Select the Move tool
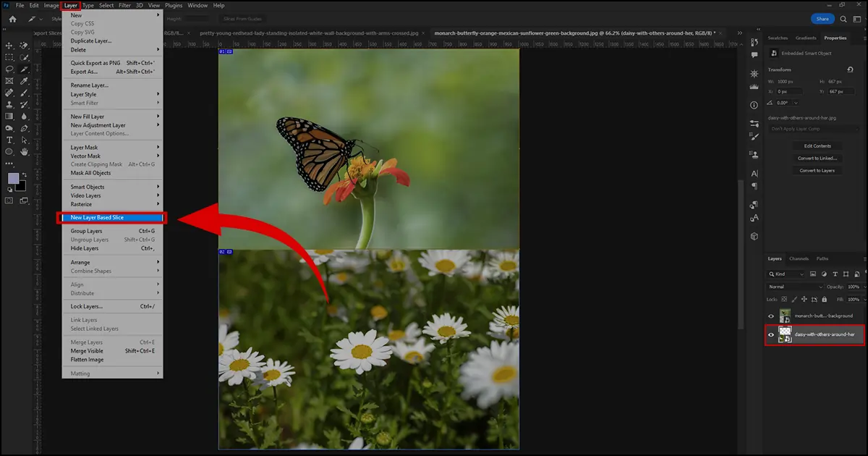868x456 pixels. (x=9, y=46)
